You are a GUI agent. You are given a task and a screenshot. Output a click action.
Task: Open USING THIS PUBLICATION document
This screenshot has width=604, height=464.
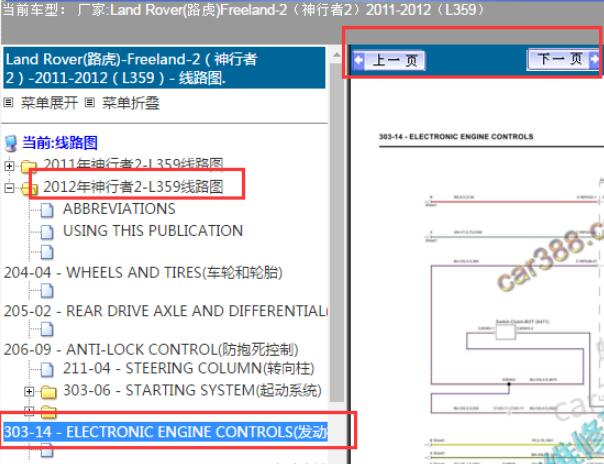click(x=153, y=231)
